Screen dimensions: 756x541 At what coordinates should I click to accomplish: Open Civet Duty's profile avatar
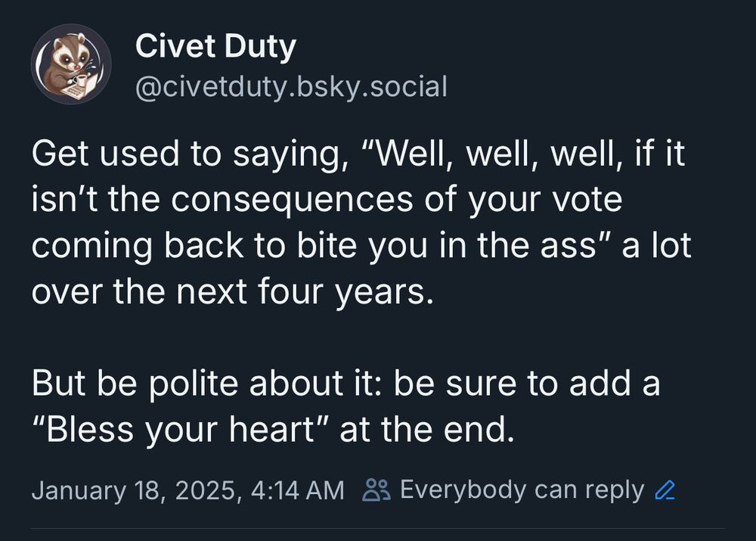(71, 64)
